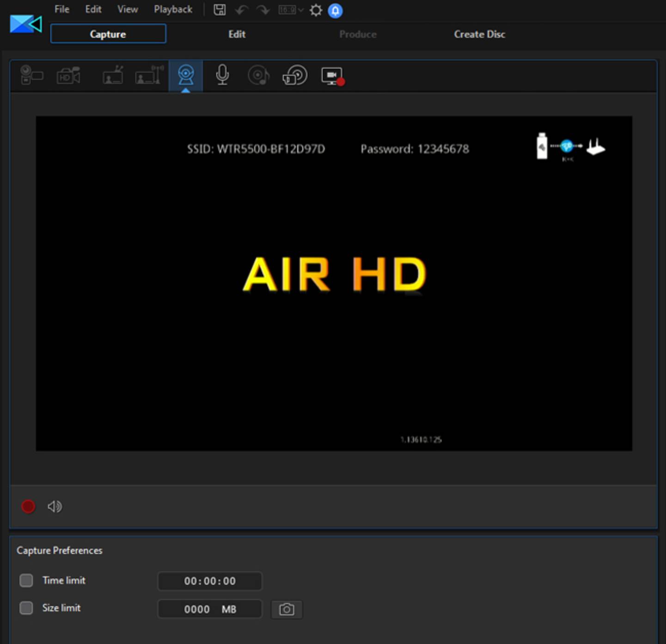Viewport: 666px width, 644px height.
Task: Switch to the Edit module tab
Action: [237, 34]
